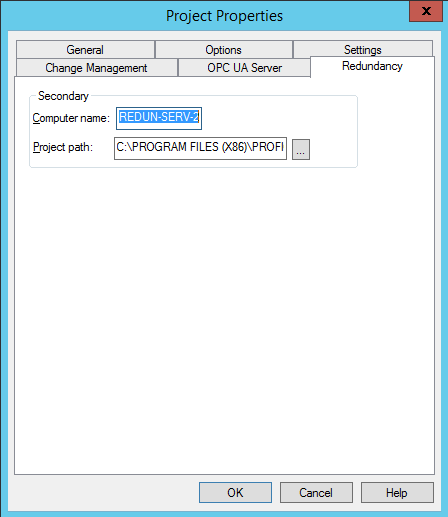Go to the Change Management tab
This screenshot has height=517, width=448.
pos(96,68)
